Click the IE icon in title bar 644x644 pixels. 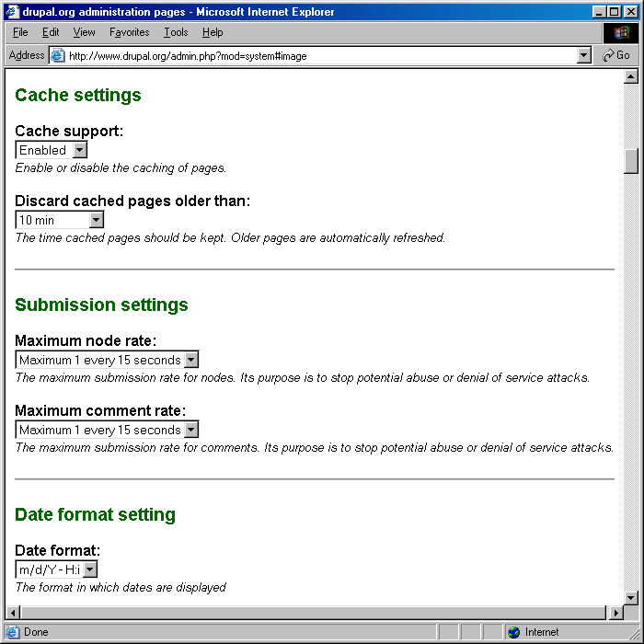tap(12, 11)
